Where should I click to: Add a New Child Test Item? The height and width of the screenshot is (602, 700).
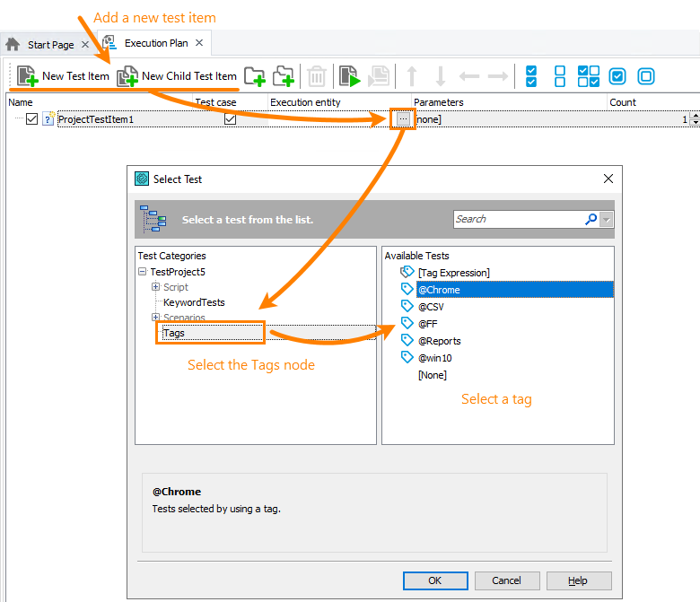(178, 76)
